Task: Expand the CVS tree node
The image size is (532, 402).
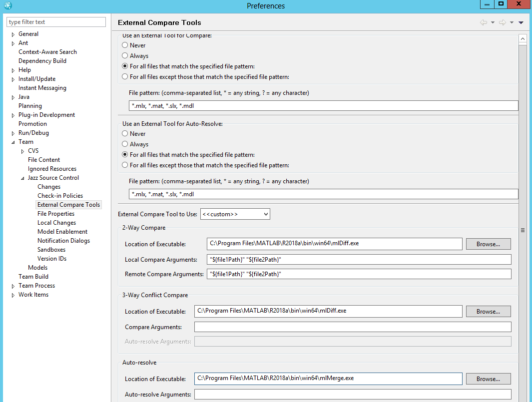Action: tap(22, 150)
